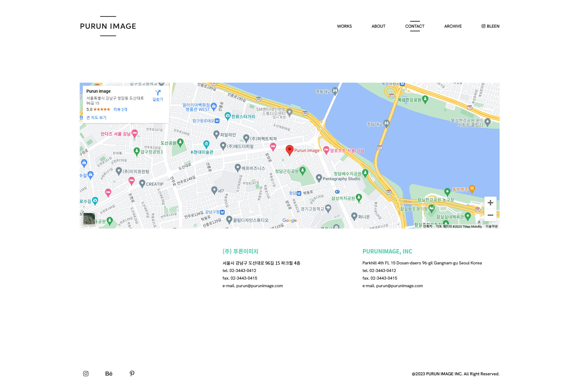Viewport: 579px width, 392px height.
Task: Click 청담배수지공원 park marker
Action: 365,173
